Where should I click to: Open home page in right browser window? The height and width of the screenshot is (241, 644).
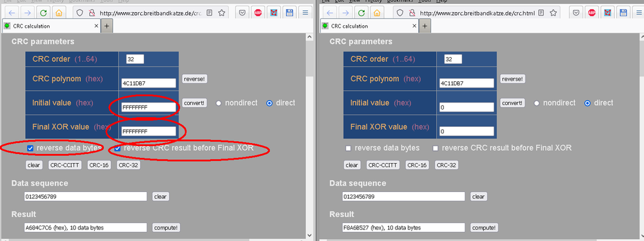[x=377, y=12]
